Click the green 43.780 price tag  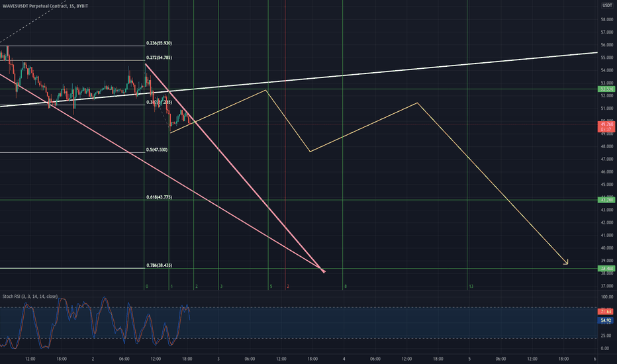(607, 200)
